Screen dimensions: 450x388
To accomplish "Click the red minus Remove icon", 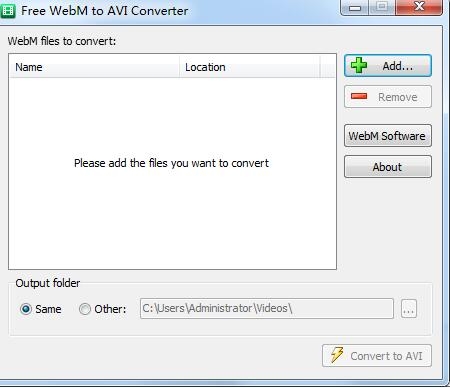I will (359, 96).
